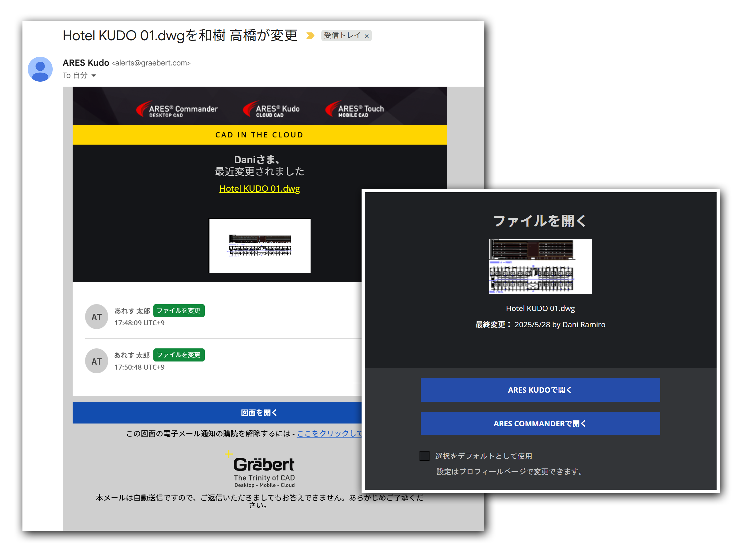Click the second AT user avatar at 17:50:48
The height and width of the screenshot is (560, 749).
(x=97, y=361)
